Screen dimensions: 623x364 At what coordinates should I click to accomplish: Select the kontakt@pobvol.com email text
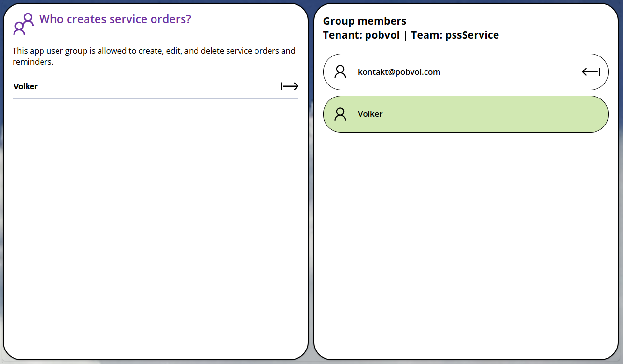pyautogui.click(x=399, y=72)
